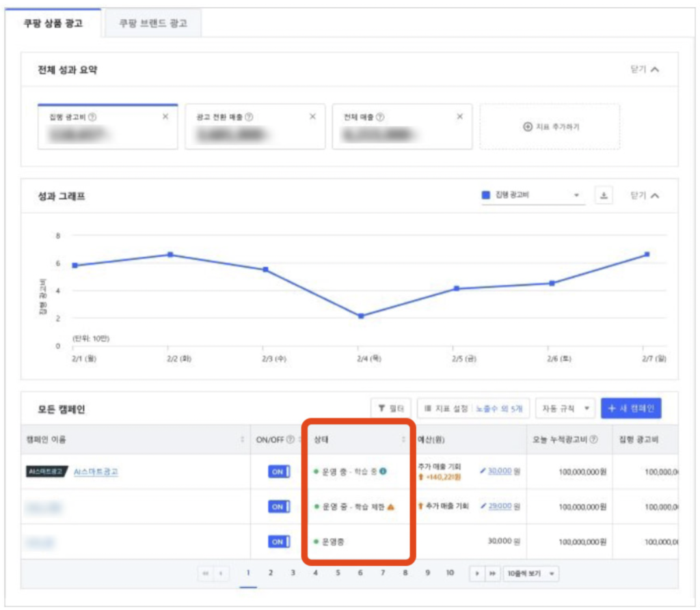Click the 30,000 budget link
700x610 pixels.
(x=500, y=471)
